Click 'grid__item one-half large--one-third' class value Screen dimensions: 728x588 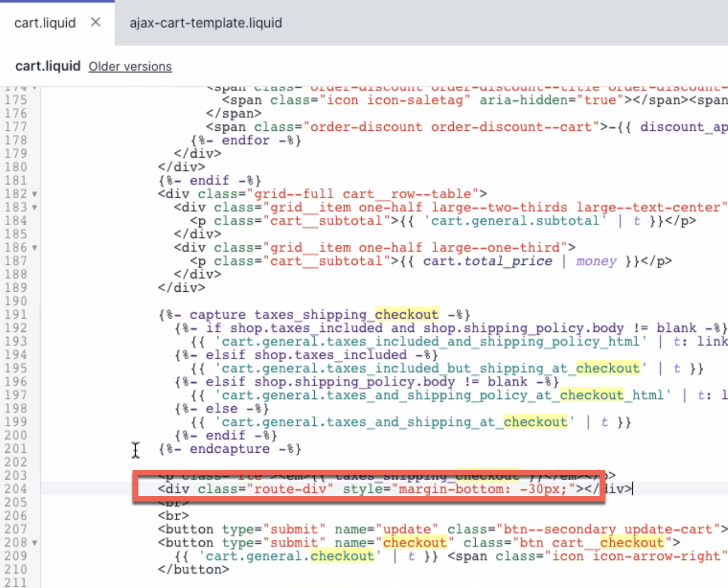pyautogui.click(x=415, y=247)
